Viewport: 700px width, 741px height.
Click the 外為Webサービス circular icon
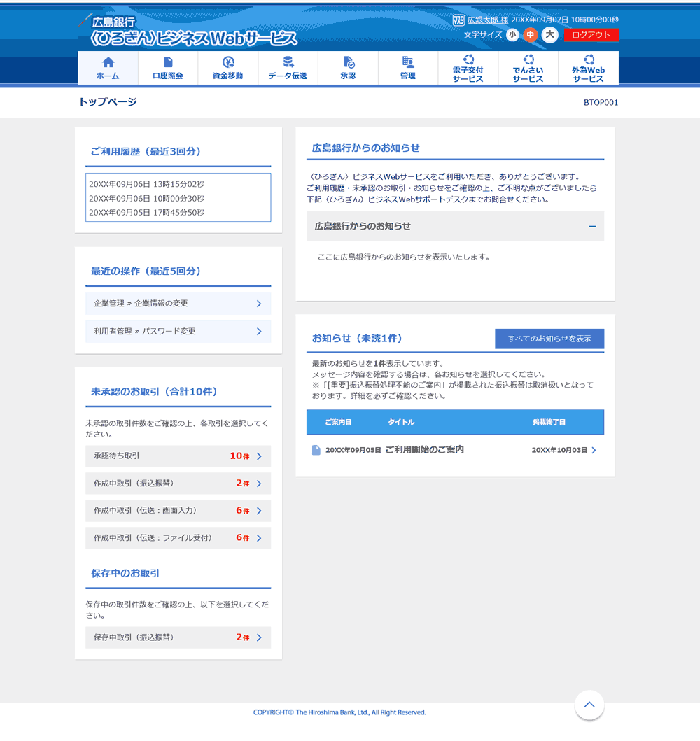coord(589,59)
